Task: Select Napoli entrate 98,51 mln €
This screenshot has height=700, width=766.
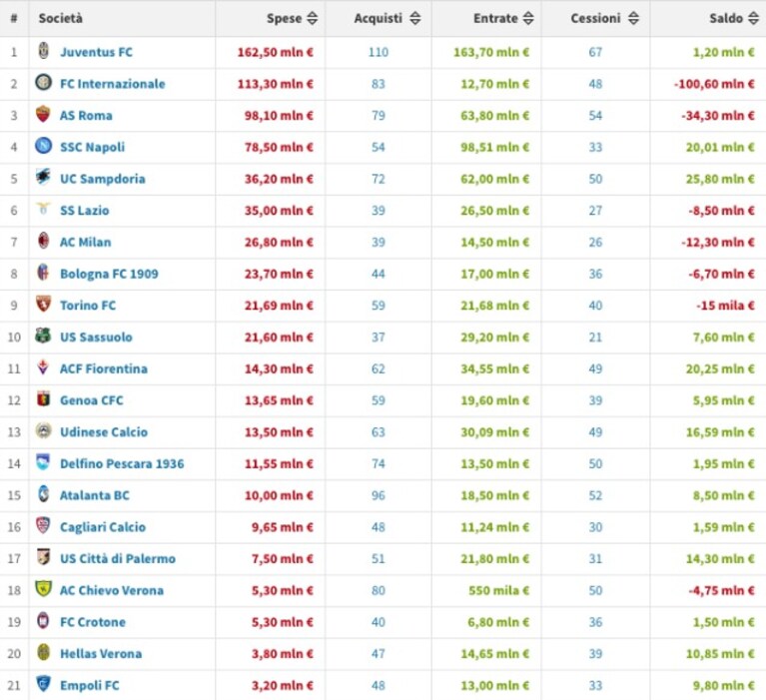Action: pos(495,147)
